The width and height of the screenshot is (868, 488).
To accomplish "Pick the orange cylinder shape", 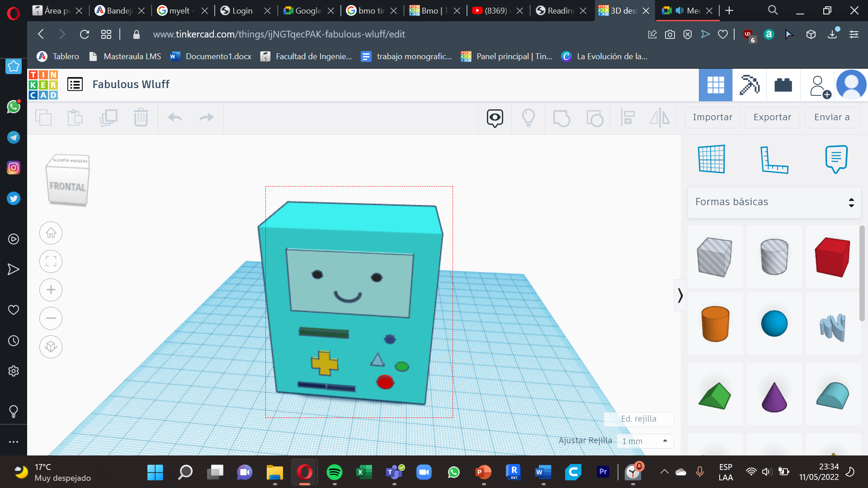I will click(715, 324).
